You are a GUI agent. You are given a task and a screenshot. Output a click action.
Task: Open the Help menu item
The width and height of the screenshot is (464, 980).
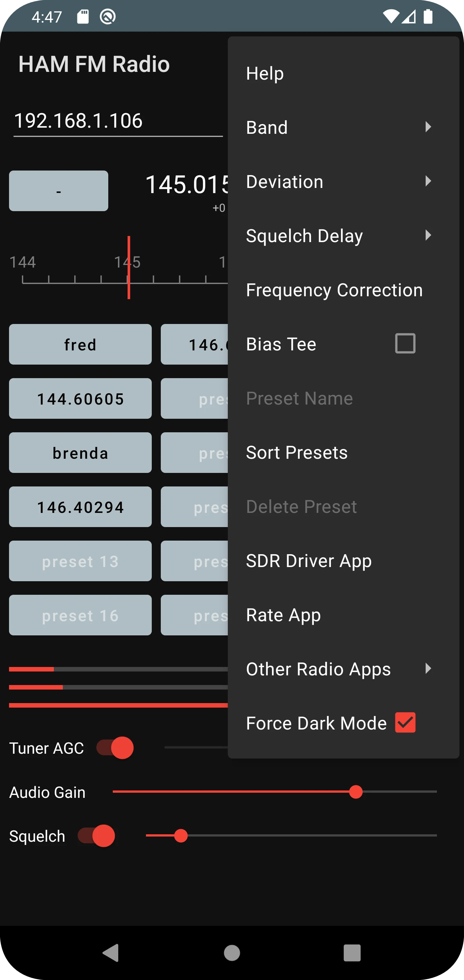pos(343,73)
